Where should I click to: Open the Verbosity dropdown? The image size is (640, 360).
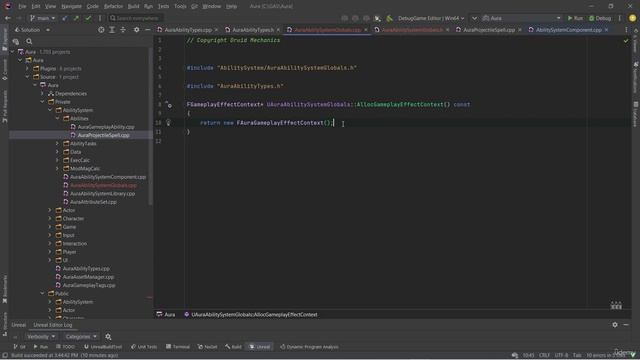pyautogui.click(x=41, y=337)
